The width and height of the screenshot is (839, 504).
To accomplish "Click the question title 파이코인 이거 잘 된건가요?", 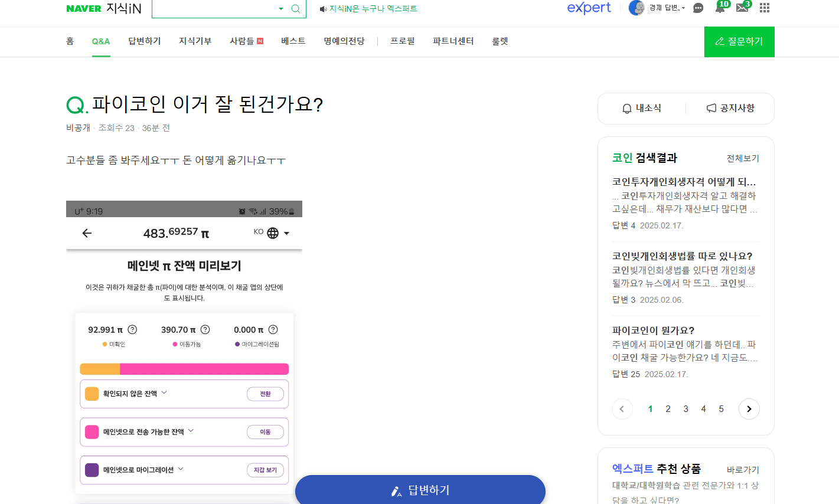I will 207,104.
